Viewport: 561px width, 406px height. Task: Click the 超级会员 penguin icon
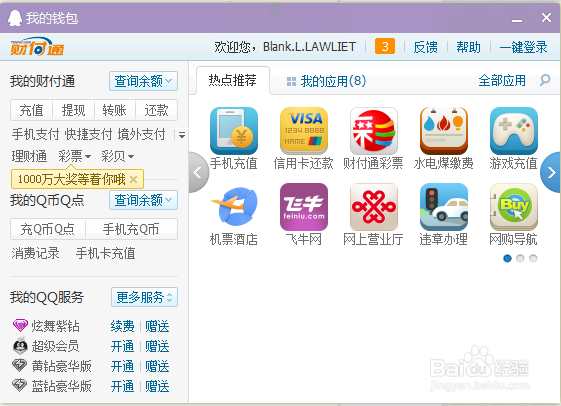tap(20, 346)
